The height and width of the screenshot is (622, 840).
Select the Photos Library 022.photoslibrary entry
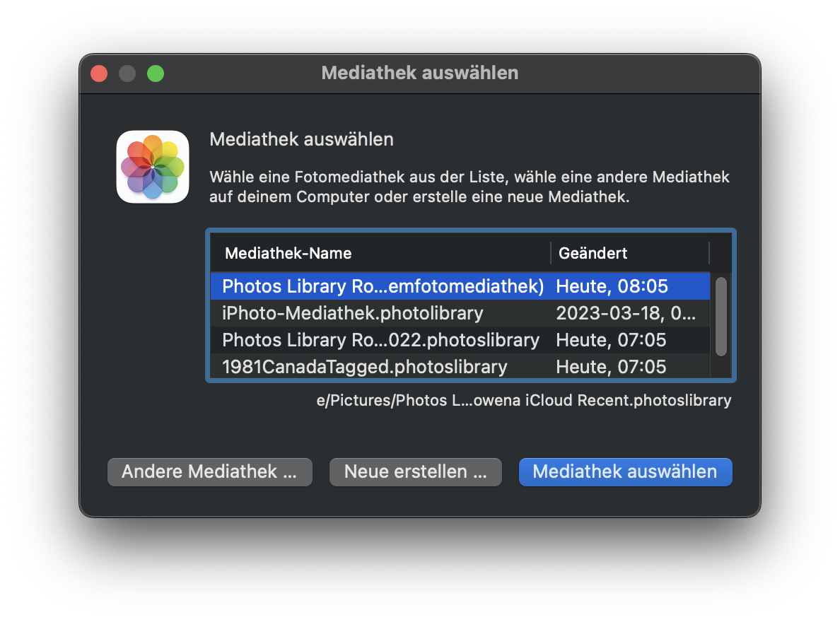tap(380, 340)
